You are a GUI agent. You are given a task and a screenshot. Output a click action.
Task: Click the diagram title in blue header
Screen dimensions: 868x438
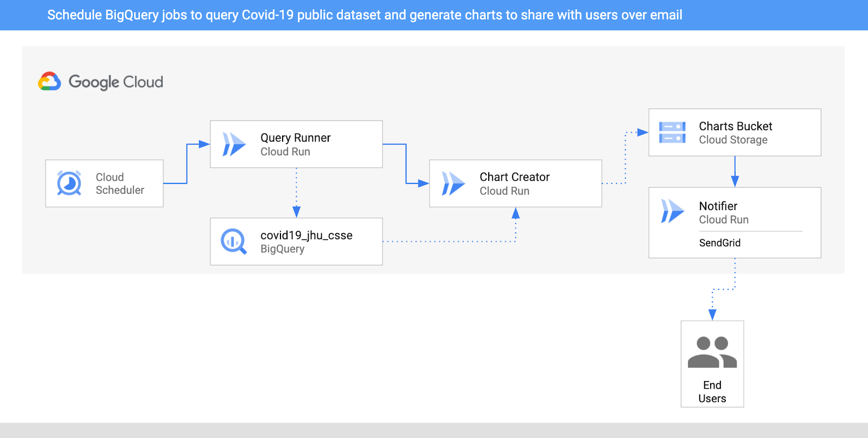(365, 15)
